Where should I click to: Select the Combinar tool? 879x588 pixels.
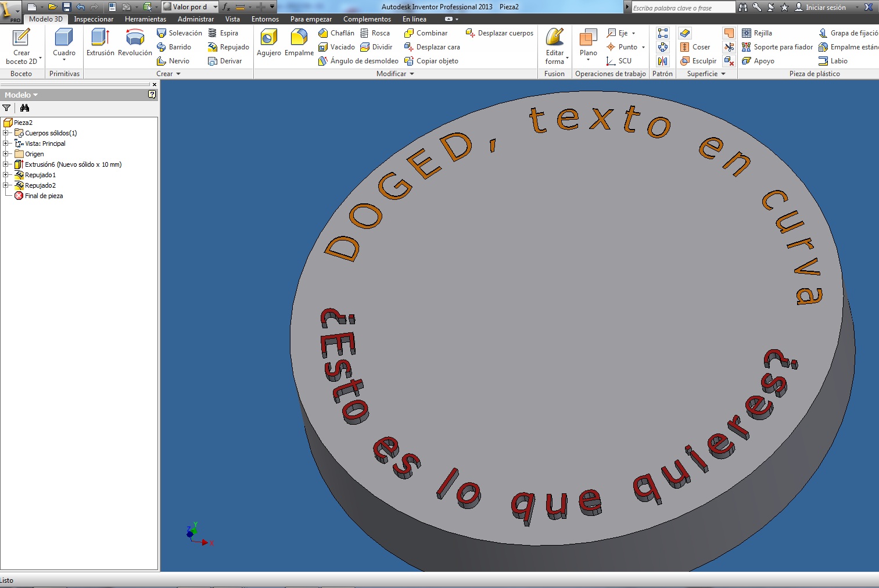tap(426, 33)
